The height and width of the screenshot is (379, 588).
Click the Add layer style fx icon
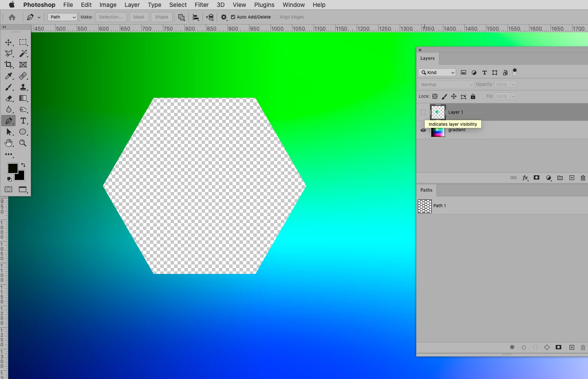pos(525,178)
